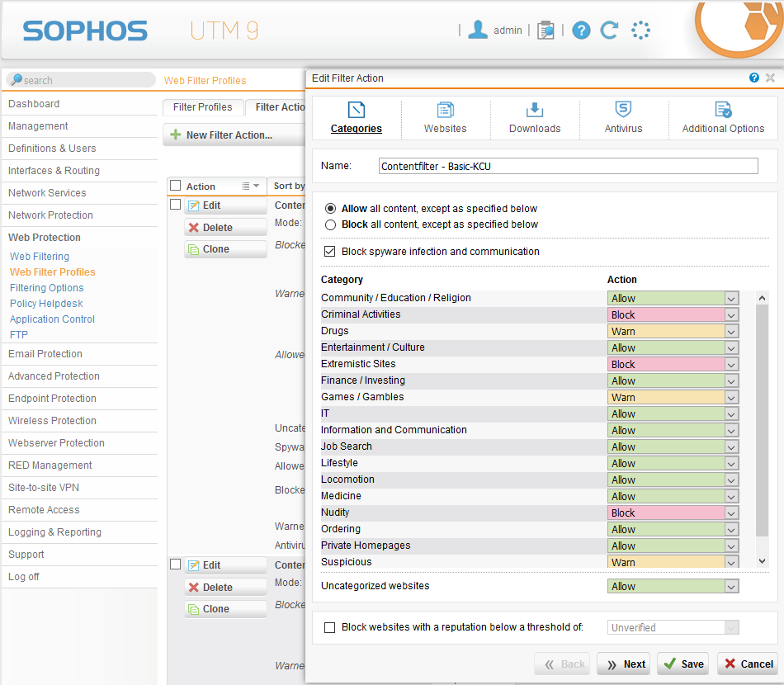Image resolution: width=784 pixels, height=685 pixels.
Task: Open the Websites page icon
Action: pyautogui.click(x=445, y=110)
